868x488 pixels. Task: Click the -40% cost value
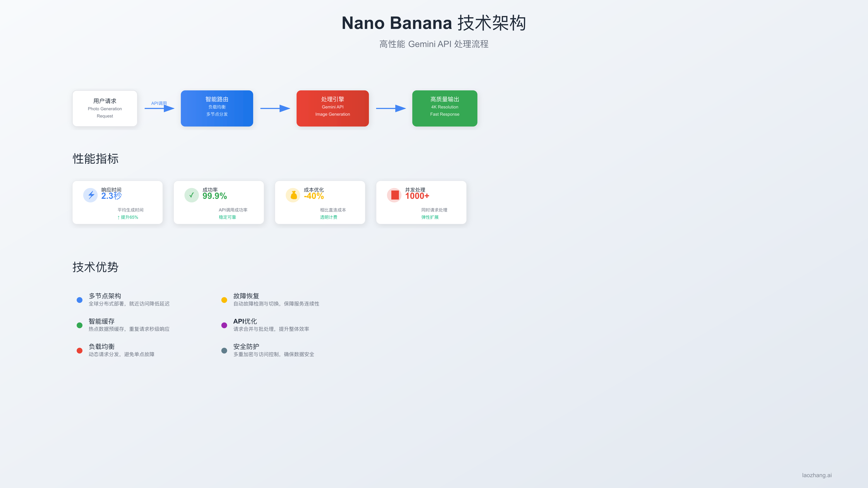point(314,196)
